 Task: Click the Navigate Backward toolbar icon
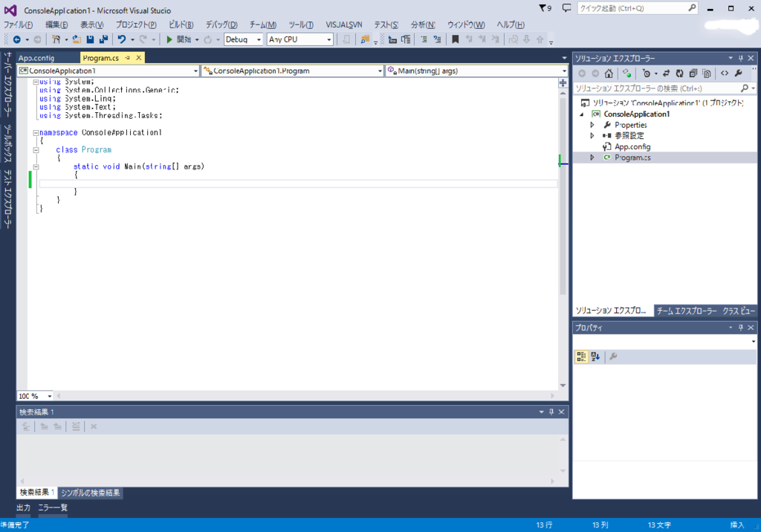pyautogui.click(x=17, y=39)
